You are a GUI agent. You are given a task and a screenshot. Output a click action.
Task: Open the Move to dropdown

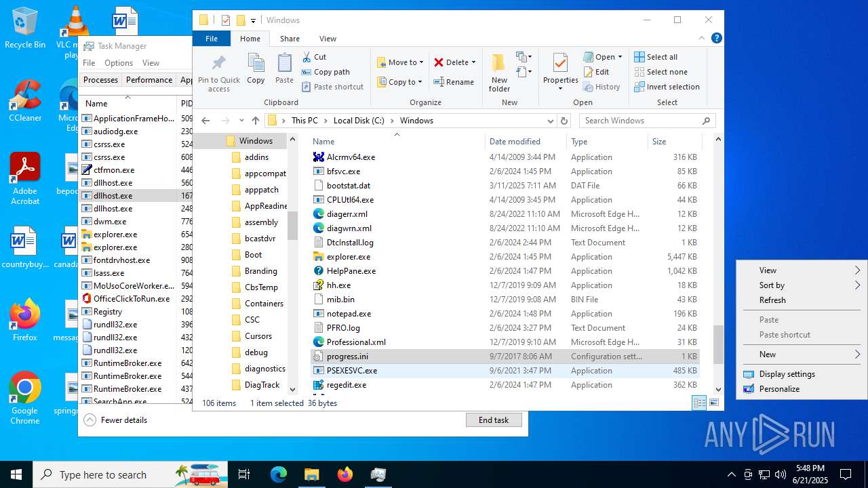tap(400, 62)
